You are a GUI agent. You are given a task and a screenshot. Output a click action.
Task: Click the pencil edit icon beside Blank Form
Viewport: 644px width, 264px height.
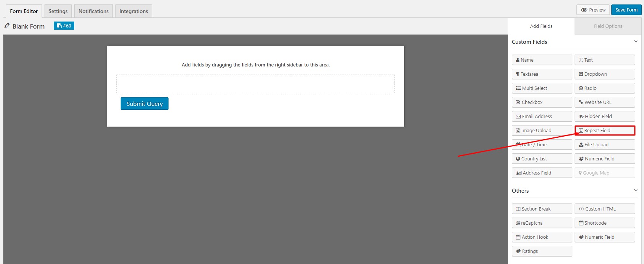7,26
